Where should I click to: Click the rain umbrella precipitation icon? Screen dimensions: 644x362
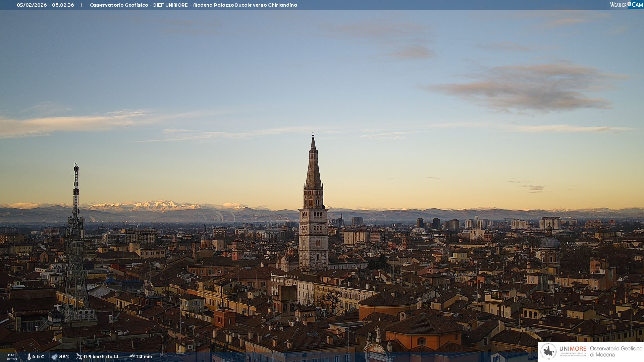click(132, 357)
